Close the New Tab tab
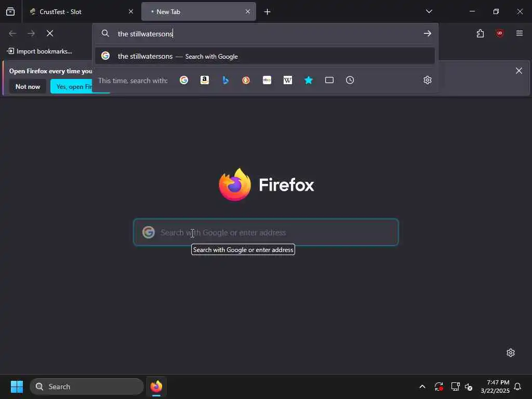The height and width of the screenshot is (399, 532). click(248, 11)
